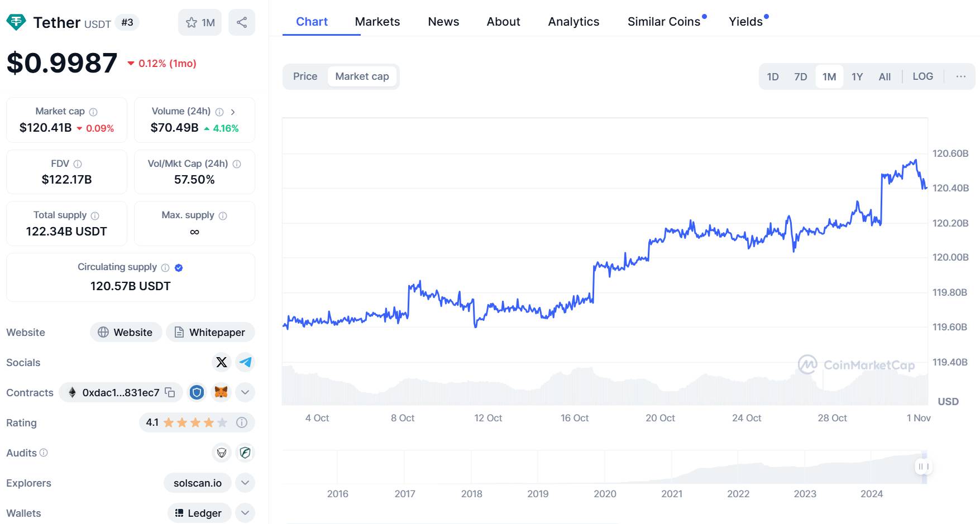Click the Rating info icon
Viewport: 980px width, 524px height.
pos(242,422)
